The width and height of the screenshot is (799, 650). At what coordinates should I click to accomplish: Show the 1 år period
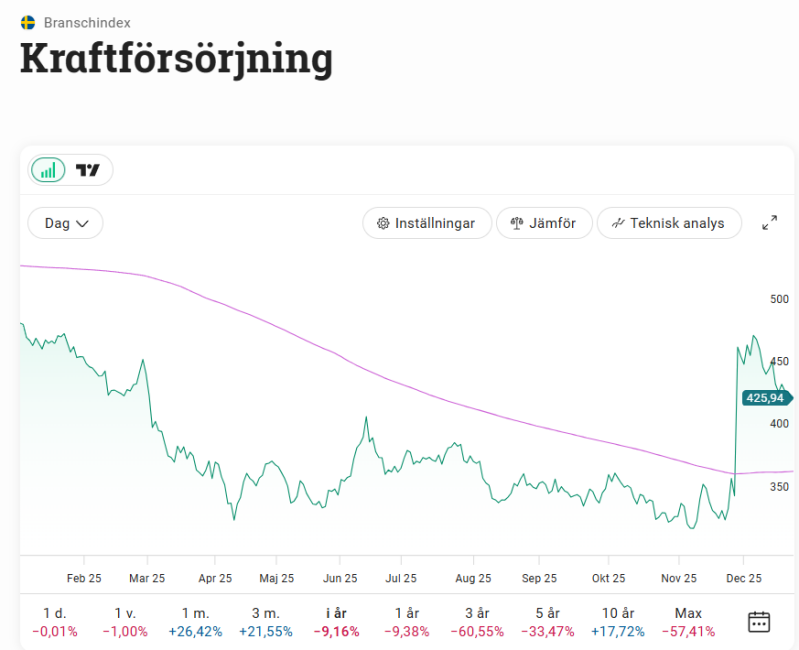click(x=406, y=621)
